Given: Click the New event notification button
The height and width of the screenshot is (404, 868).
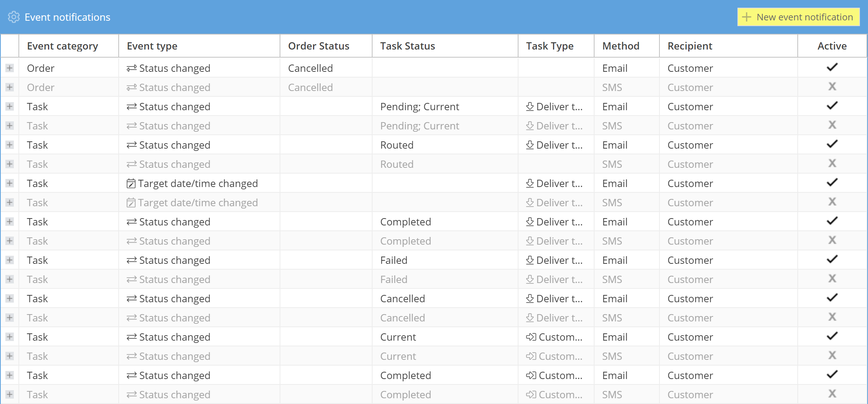Looking at the screenshot, I should (798, 17).
